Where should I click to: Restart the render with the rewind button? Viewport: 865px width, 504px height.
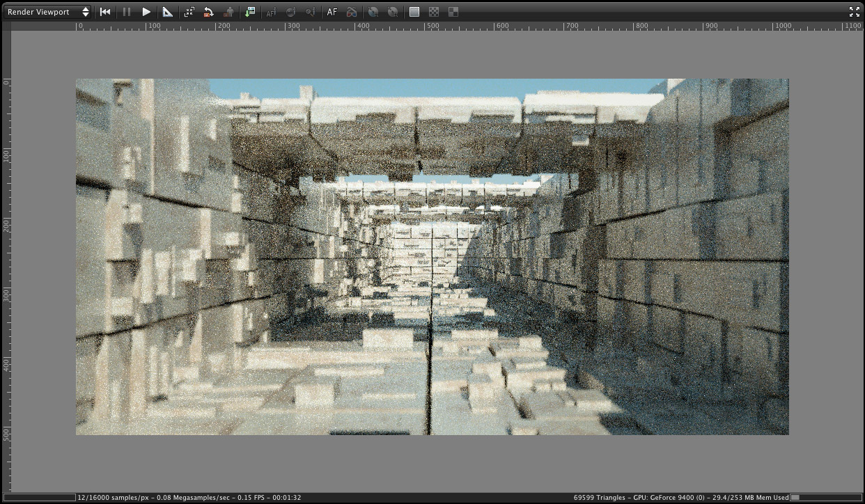tap(105, 12)
